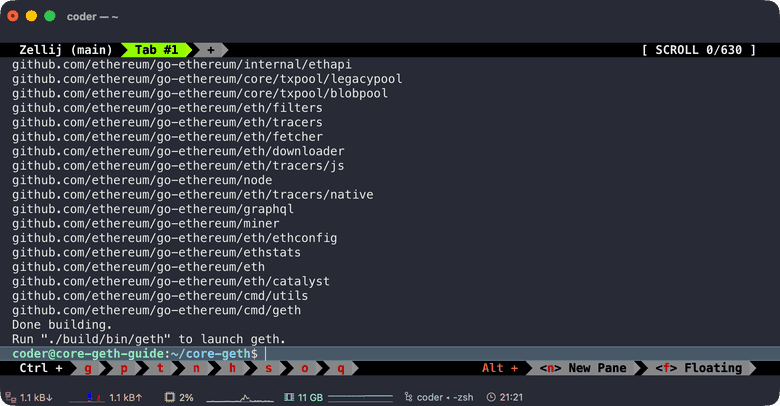Click the eth/fetcher output line
Screen dimensions: 780x406
[167, 137]
